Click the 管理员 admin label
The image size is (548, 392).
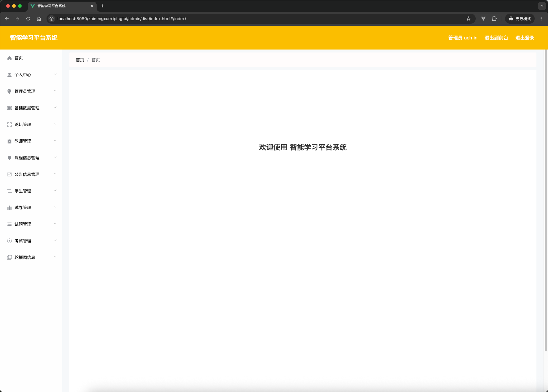click(463, 38)
